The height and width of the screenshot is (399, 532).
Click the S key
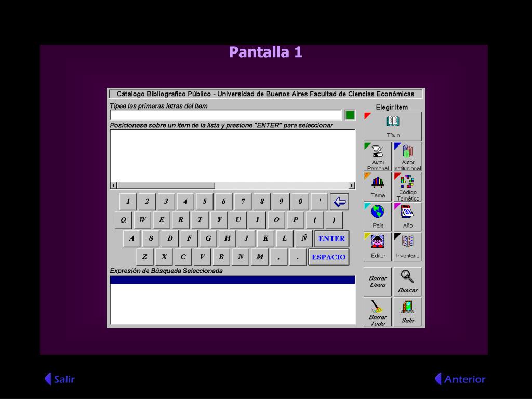tap(151, 238)
